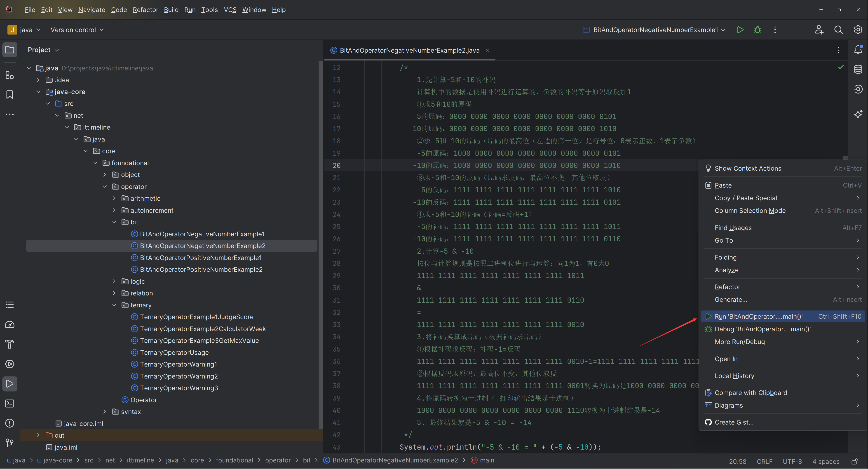Click 4 spaces indent setting
The height and width of the screenshot is (469, 868).
(826, 461)
